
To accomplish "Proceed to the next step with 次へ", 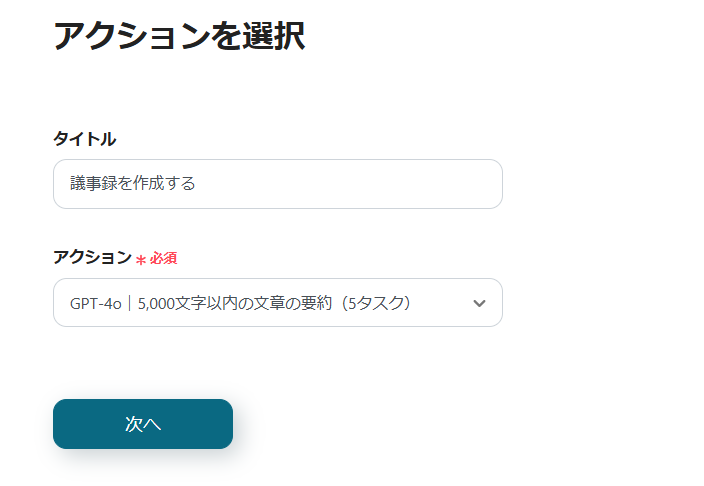I will (143, 424).
